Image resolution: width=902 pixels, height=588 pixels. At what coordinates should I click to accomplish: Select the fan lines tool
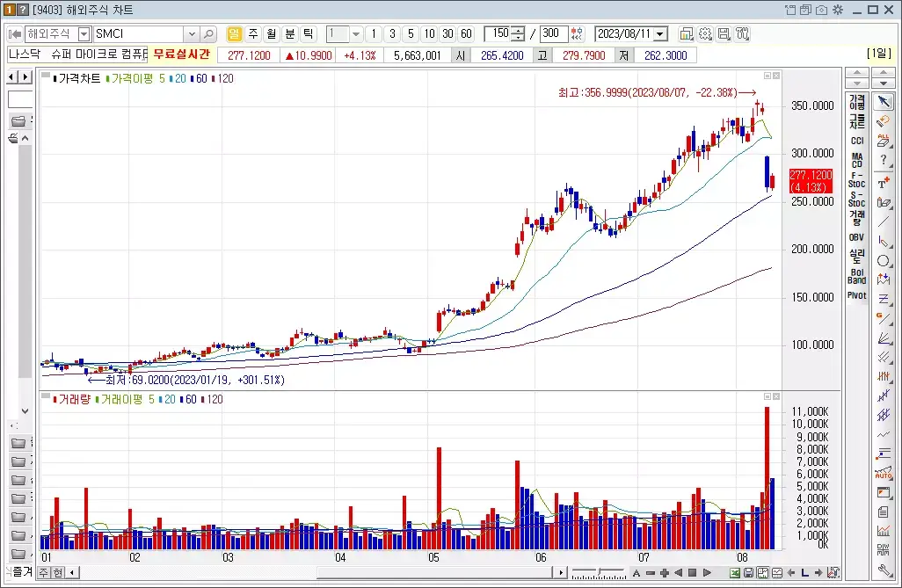click(884, 338)
